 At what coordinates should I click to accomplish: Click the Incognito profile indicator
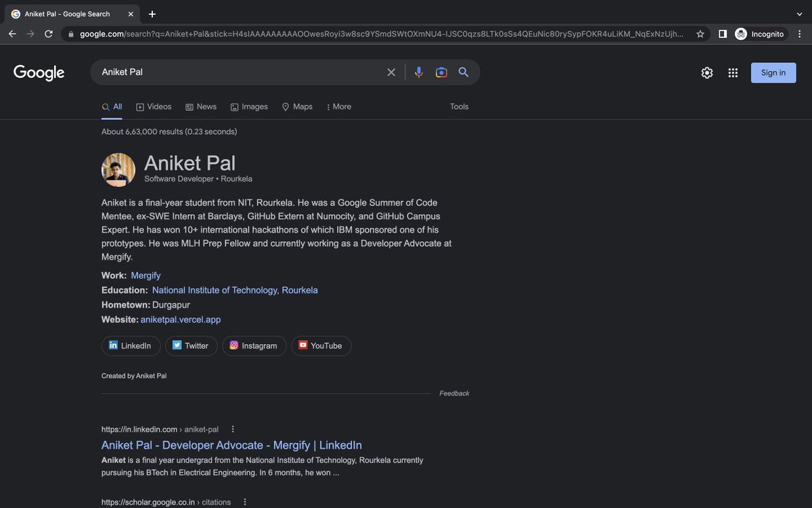[760, 34]
